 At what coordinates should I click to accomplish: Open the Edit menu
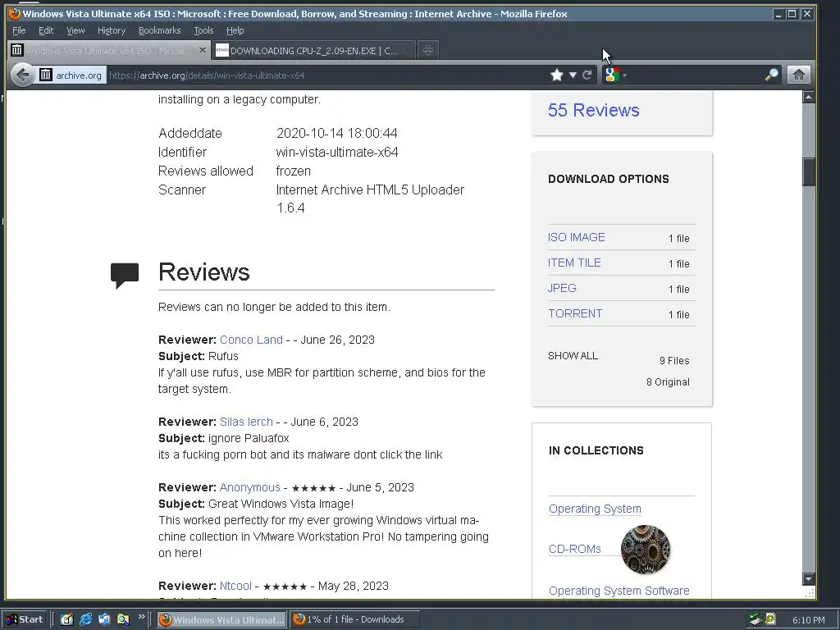pyautogui.click(x=46, y=30)
